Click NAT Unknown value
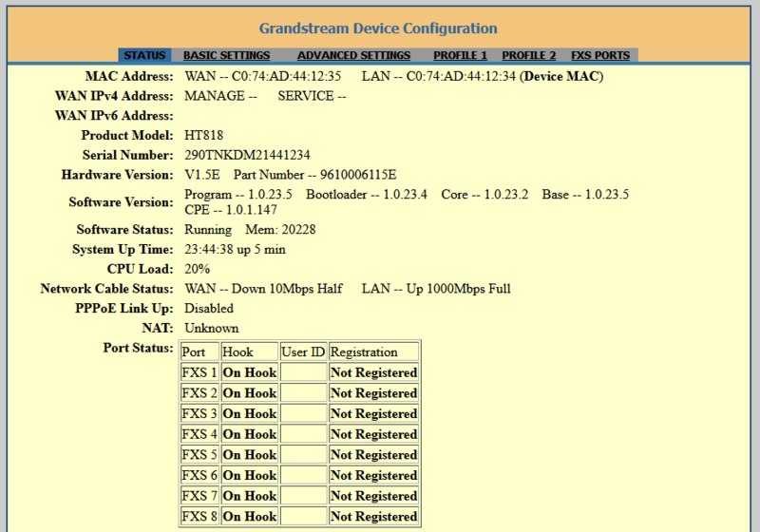This screenshot has height=532, width=760. 212,328
